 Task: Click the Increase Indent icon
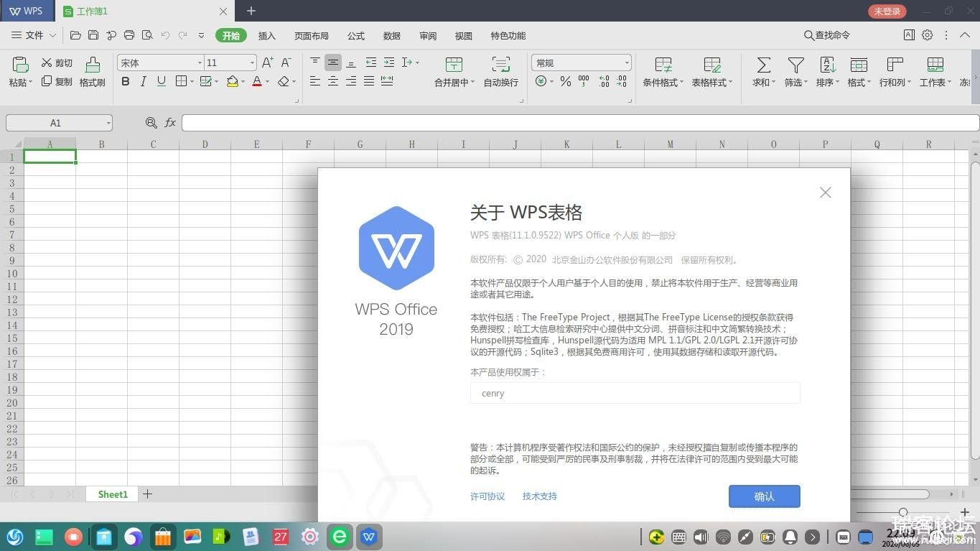point(388,62)
